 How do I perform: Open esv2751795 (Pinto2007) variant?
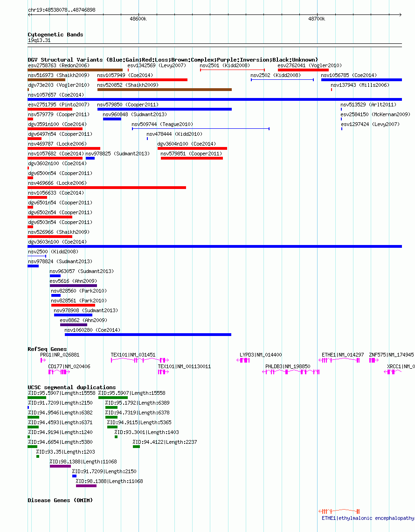coord(59,105)
